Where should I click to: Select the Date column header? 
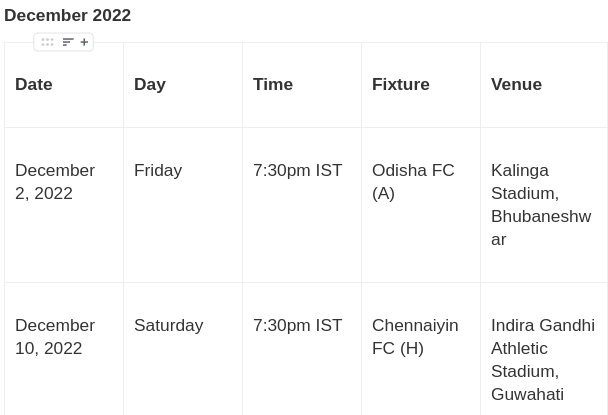click(x=34, y=84)
